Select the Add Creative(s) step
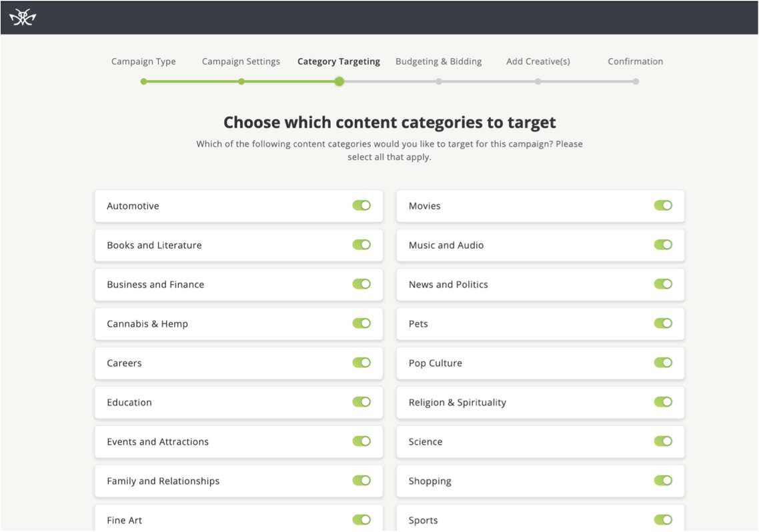The width and height of the screenshot is (759, 532). (538, 61)
